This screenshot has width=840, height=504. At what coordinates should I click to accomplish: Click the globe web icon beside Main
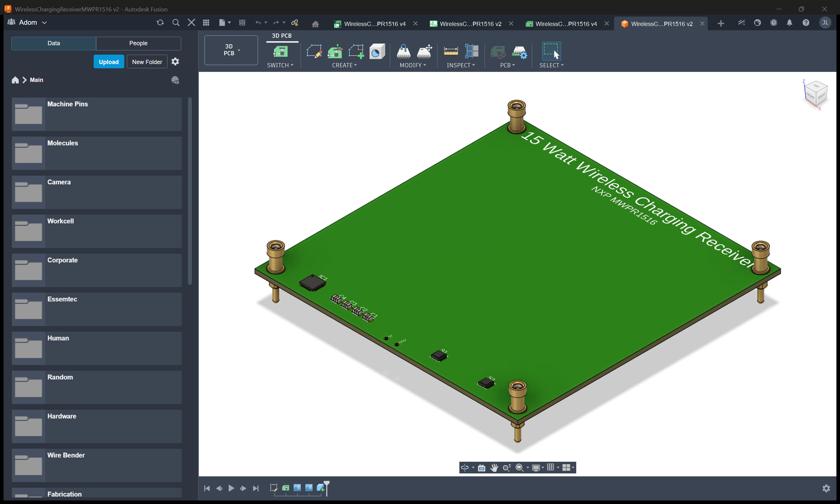click(175, 80)
